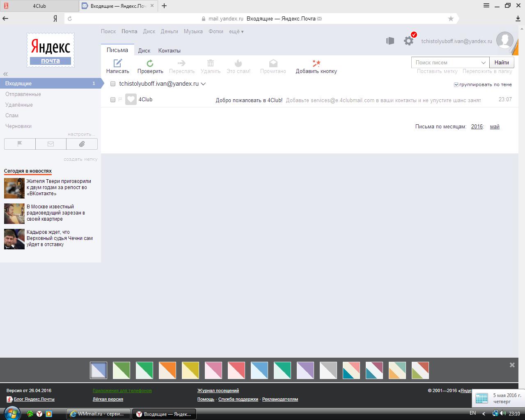Click the Прочитано open envelope icon
This screenshot has width=525, height=420.
pyautogui.click(x=273, y=63)
